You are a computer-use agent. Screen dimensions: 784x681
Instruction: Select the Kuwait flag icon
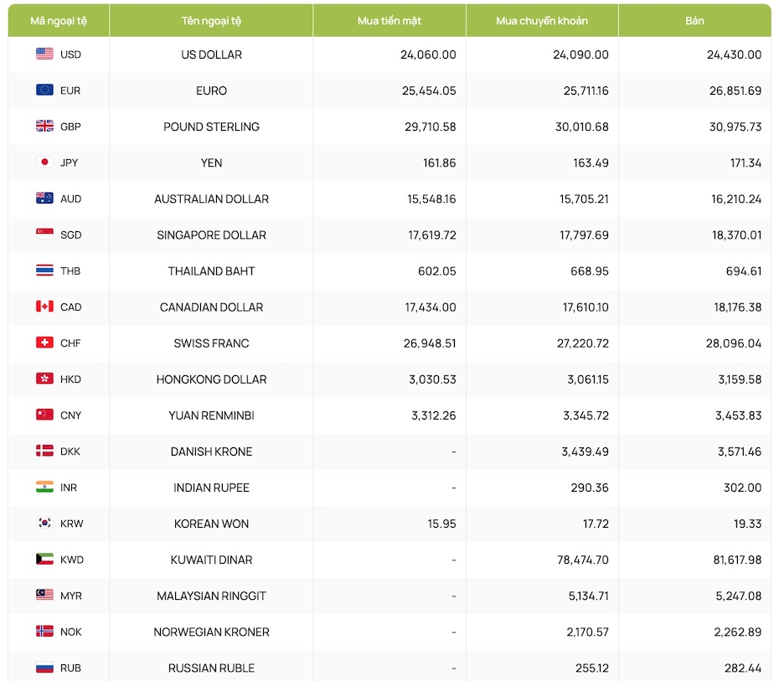[x=44, y=560]
